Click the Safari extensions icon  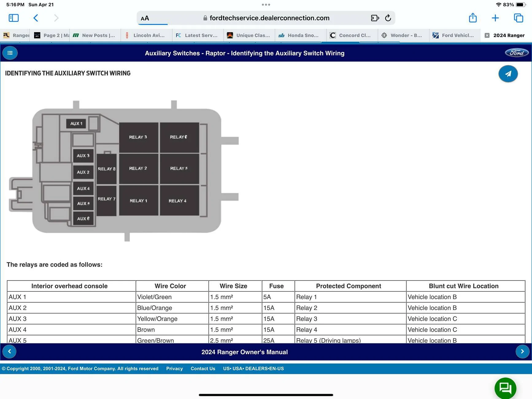click(x=375, y=18)
